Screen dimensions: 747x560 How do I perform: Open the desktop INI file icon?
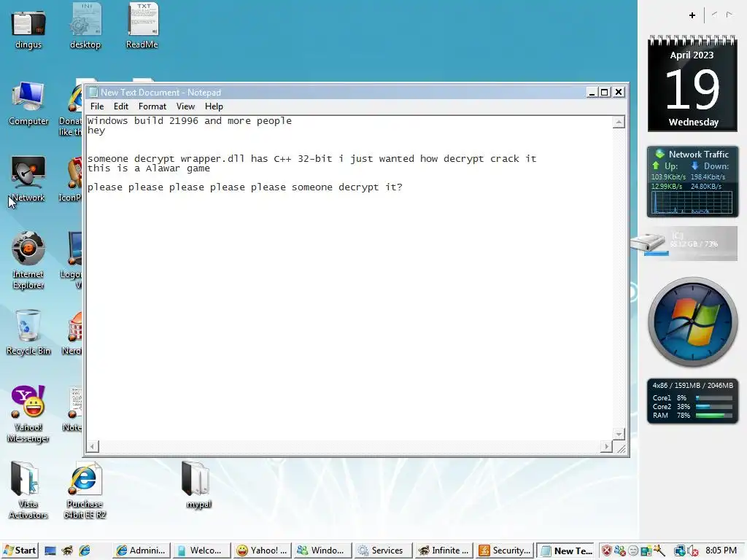(85, 26)
